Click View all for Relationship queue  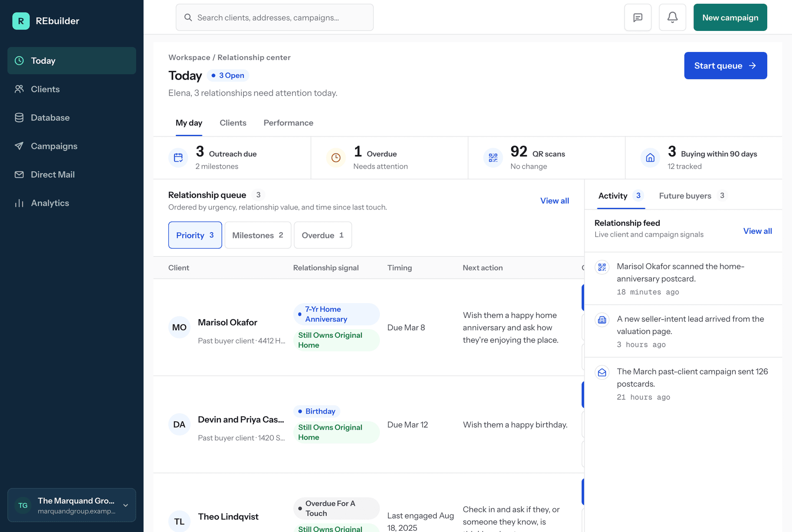554,201
